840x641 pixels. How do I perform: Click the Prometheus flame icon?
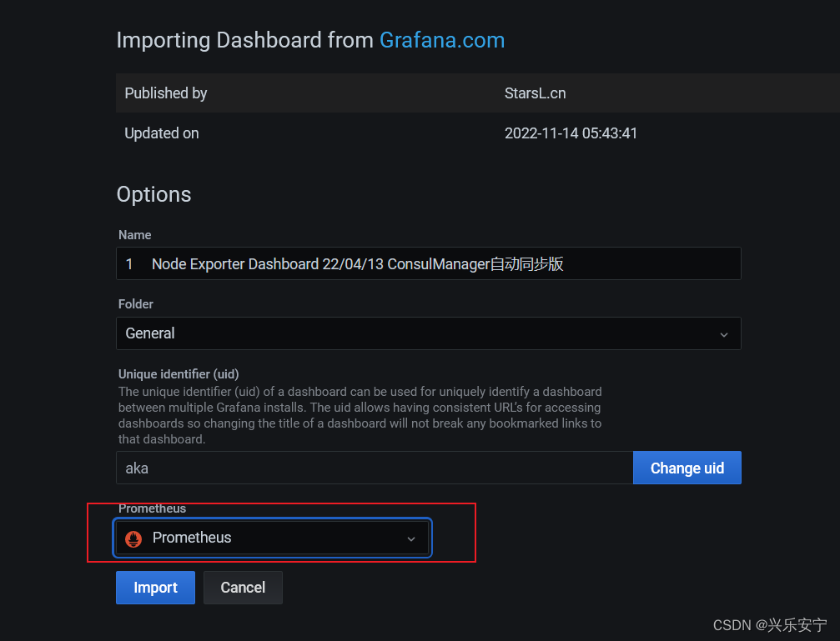coord(133,538)
